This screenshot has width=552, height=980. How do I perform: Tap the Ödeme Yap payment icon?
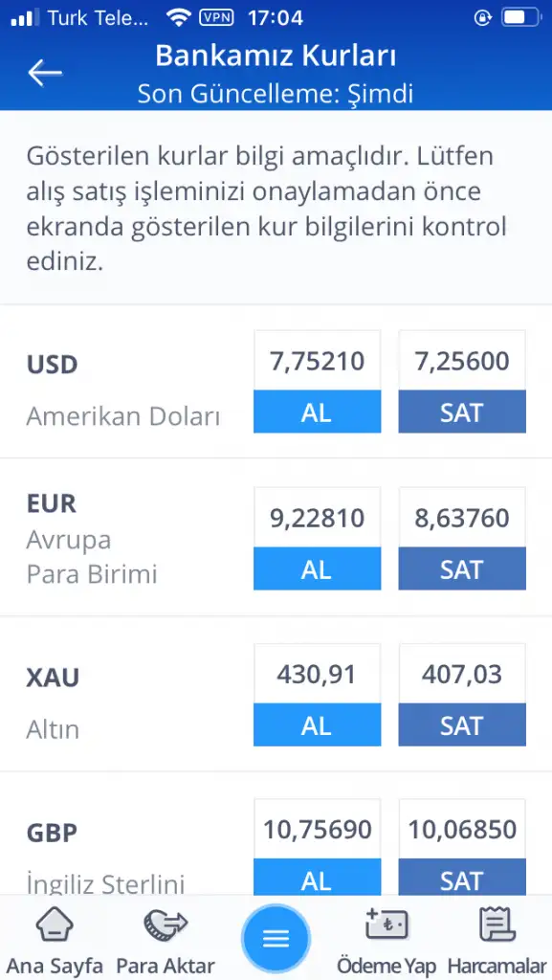click(x=386, y=925)
